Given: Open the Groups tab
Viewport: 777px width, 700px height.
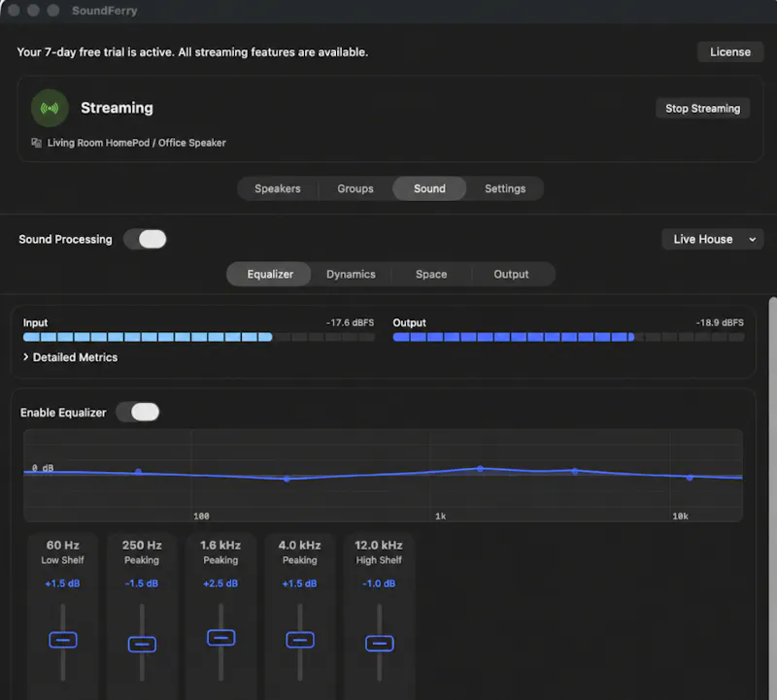Looking at the screenshot, I should point(355,188).
